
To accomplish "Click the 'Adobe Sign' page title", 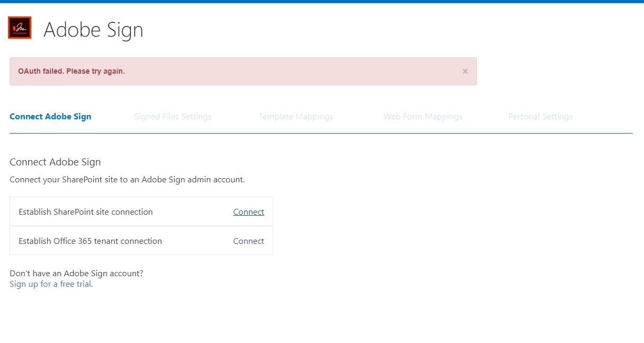I will coord(93,30).
